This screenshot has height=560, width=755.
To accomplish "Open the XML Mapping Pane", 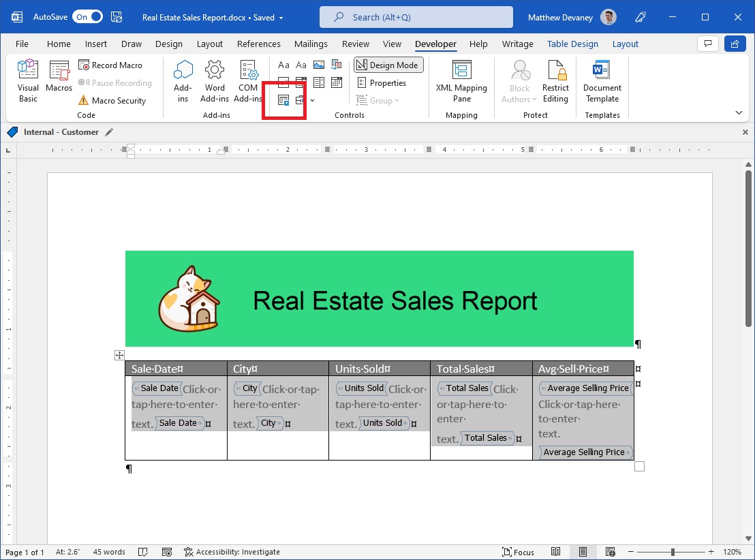I will [461, 80].
